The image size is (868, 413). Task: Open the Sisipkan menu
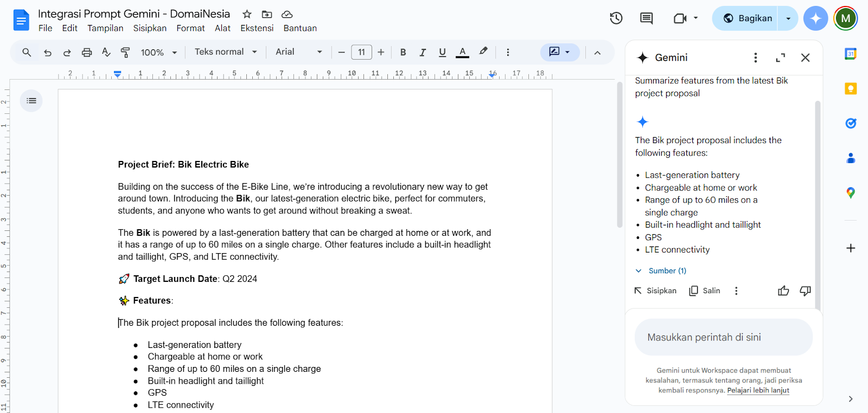click(x=150, y=28)
